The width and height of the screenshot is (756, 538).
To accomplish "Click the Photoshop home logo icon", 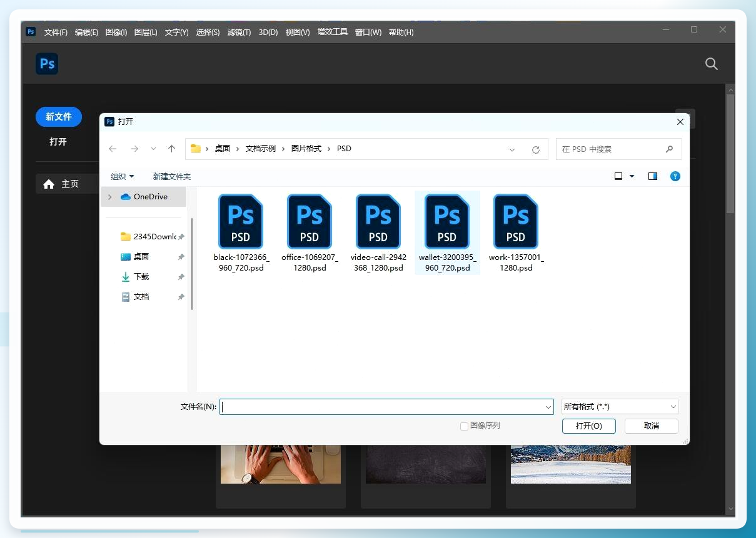I will pos(47,64).
